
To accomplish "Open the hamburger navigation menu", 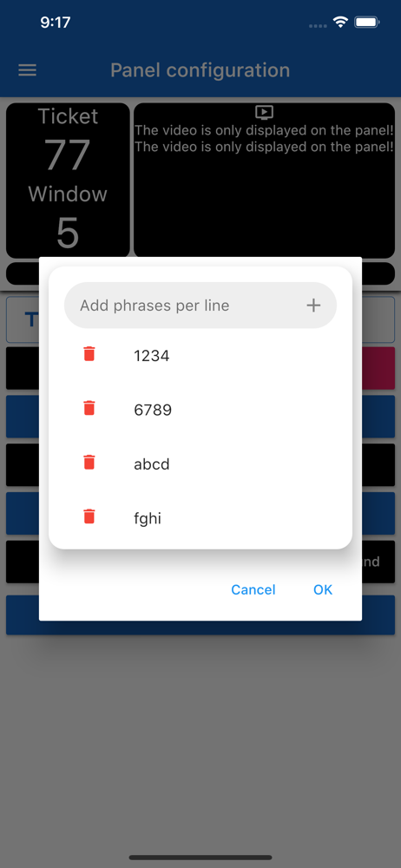I will coord(27,70).
